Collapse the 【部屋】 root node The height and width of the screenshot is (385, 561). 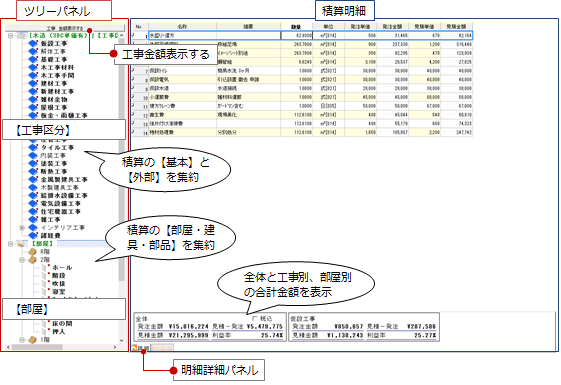coord(10,244)
